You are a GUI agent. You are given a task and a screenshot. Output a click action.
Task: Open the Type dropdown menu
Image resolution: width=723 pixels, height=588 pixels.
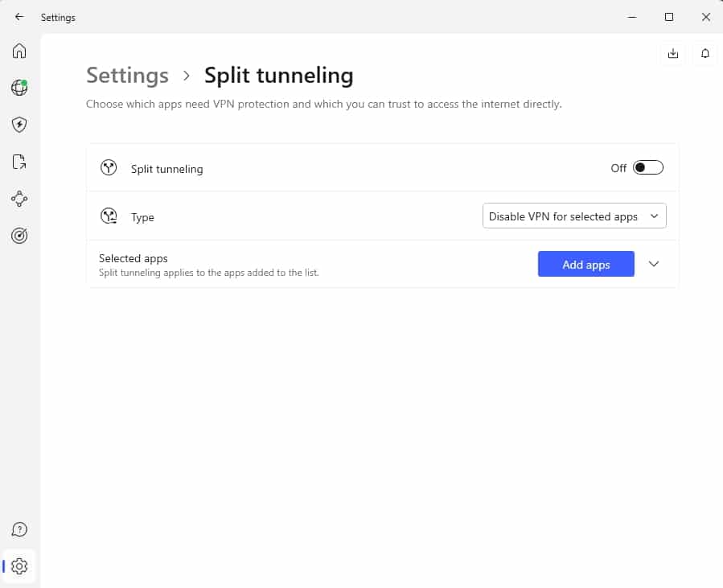click(x=574, y=216)
